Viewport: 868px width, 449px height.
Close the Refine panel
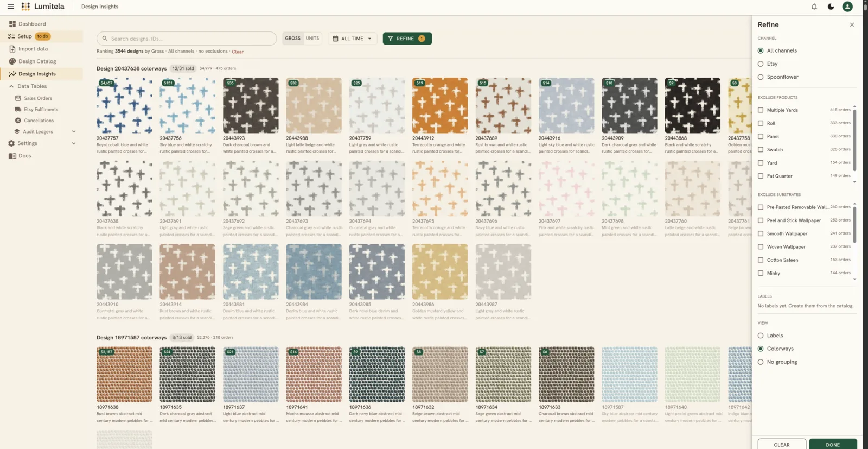[x=852, y=25]
